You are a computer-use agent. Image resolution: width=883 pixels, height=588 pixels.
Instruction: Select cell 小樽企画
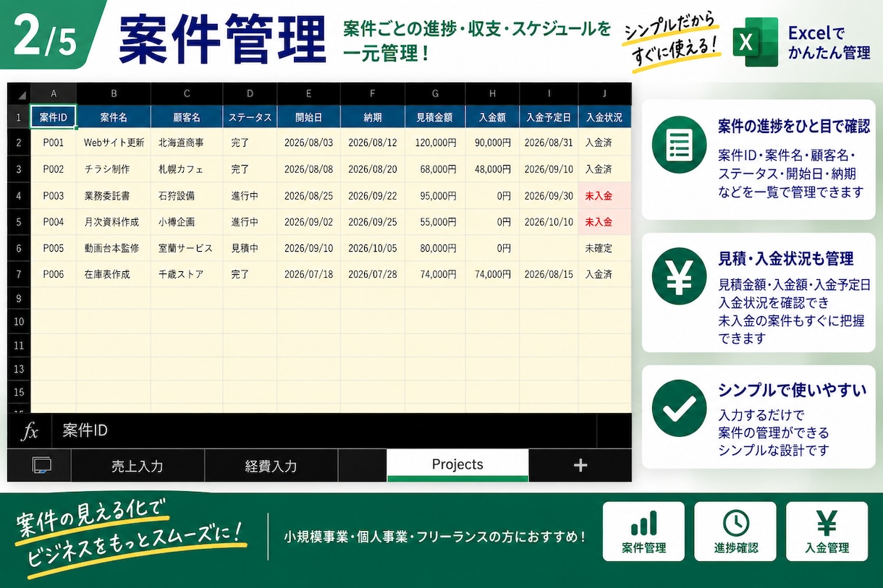tap(187, 221)
